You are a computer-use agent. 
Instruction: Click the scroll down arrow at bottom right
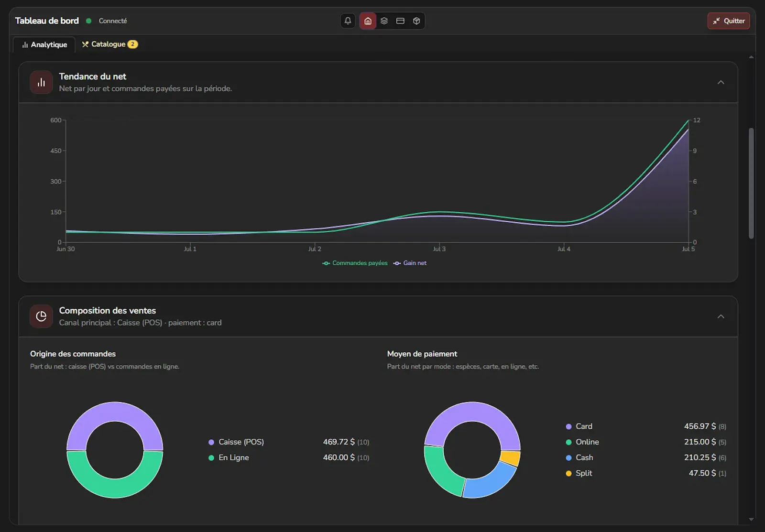[751, 519]
